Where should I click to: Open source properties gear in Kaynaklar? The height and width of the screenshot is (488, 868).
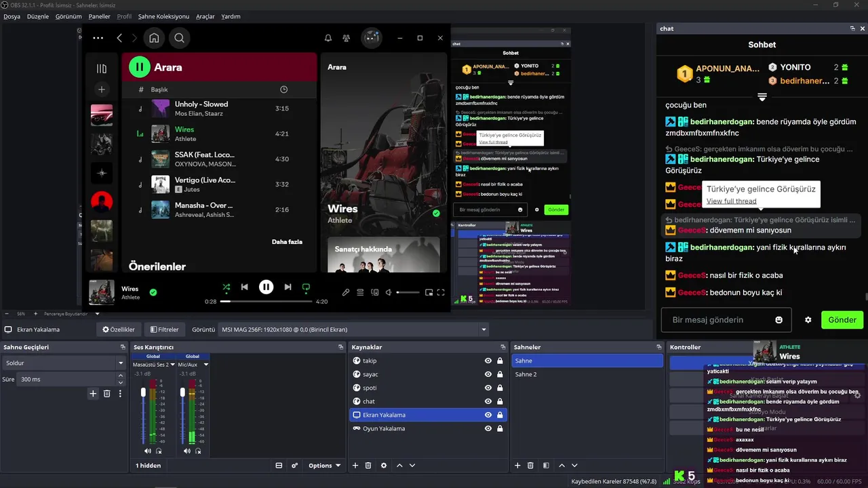(384, 466)
